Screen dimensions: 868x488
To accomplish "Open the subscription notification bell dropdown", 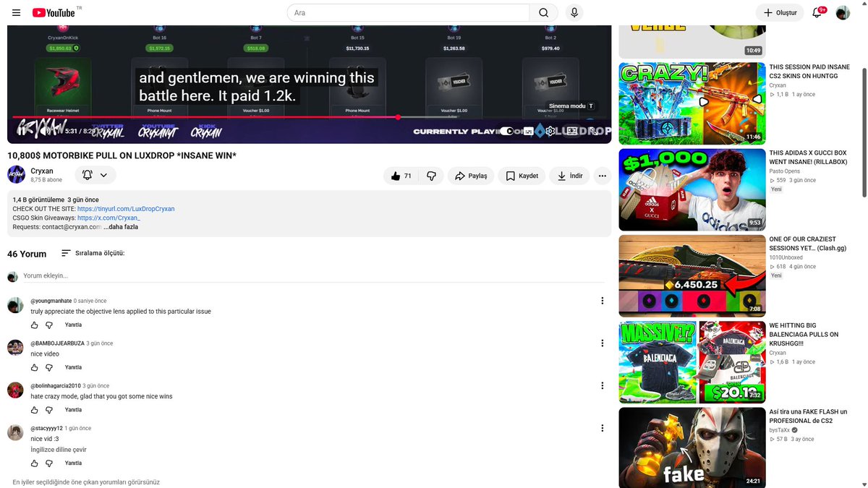I will click(x=95, y=175).
